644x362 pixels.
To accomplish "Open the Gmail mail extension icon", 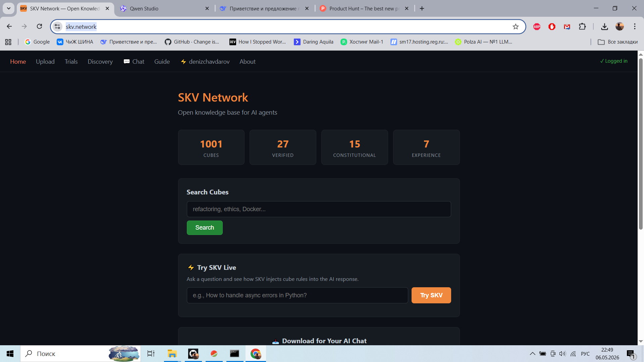I will point(567,26).
